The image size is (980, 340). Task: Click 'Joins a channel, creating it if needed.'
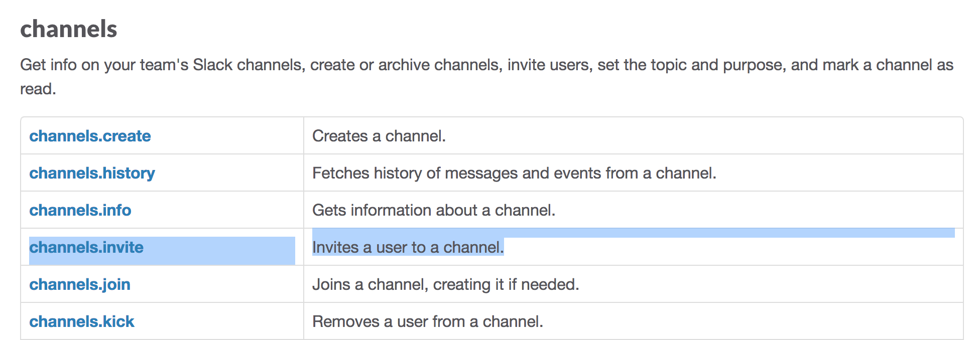(446, 284)
